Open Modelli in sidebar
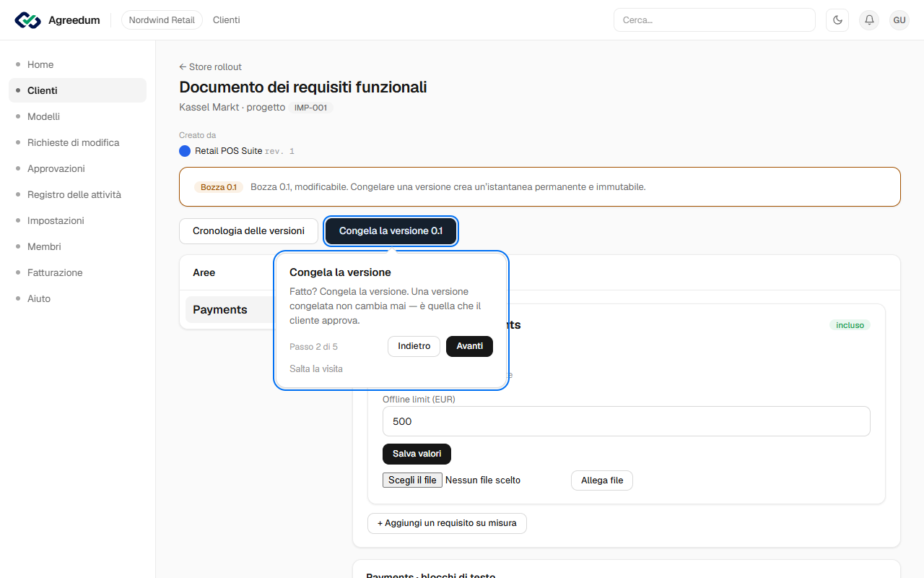The width and height of the screenshot is (924, 578). (x=77, y=116)
